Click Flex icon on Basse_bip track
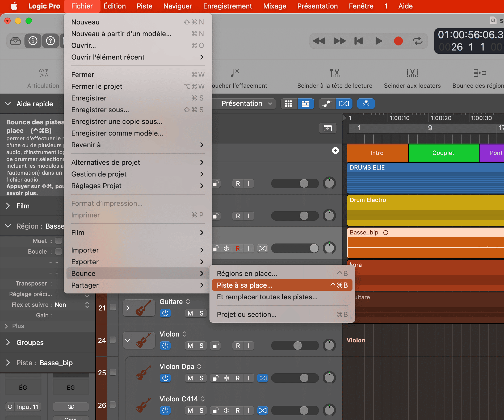Image resolution: width=504 pixels, height=420 pixels. click(x=262, y=248)
